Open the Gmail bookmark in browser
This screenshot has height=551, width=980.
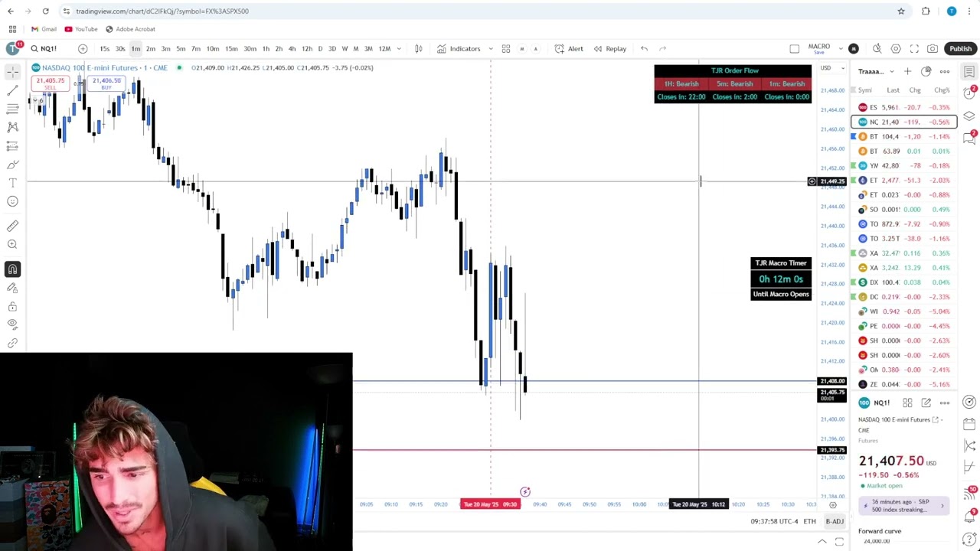[44, 29]
